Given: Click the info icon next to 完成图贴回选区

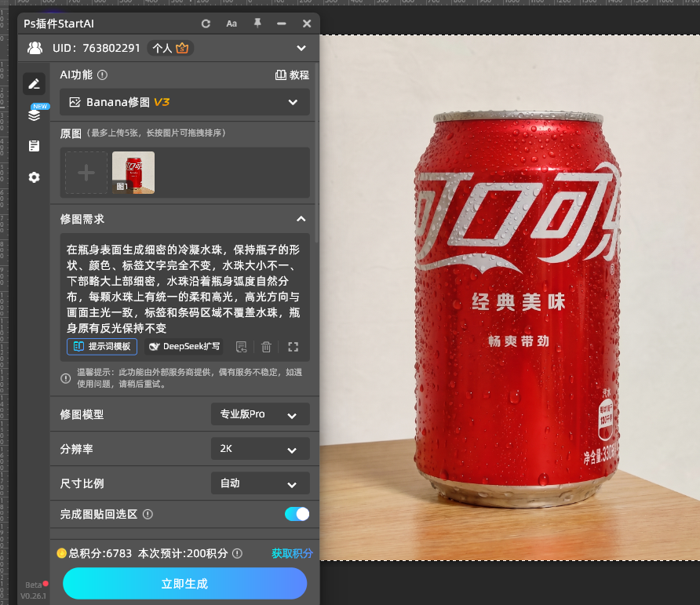Looking at the screenshot, I should 148,514.
